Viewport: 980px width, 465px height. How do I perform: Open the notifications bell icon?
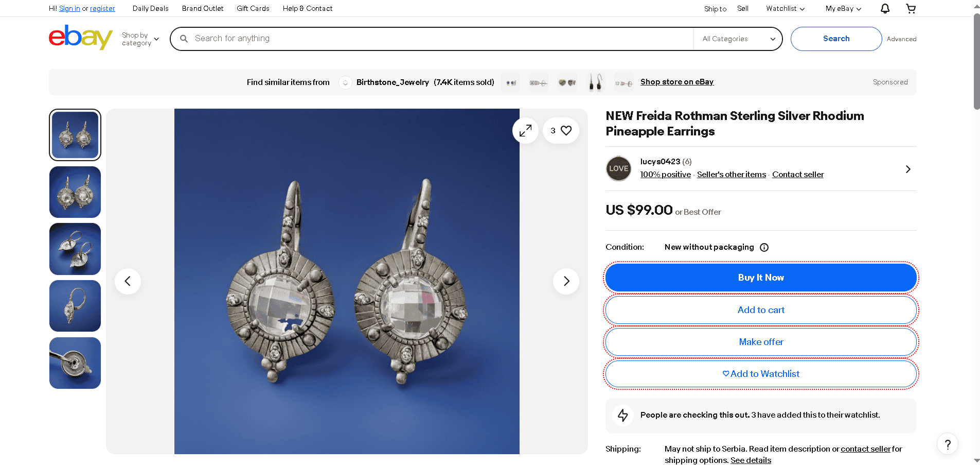(885, 9)
